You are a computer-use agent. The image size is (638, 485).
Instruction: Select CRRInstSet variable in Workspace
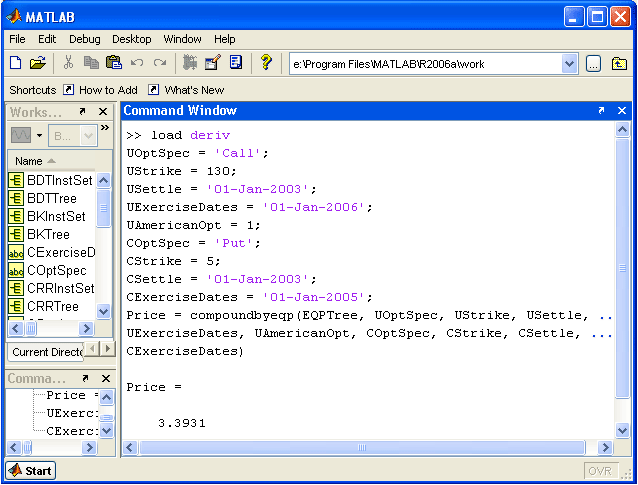(51, 288)
